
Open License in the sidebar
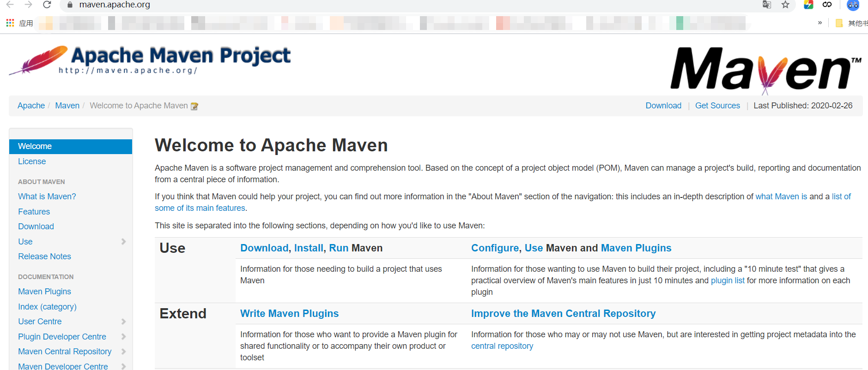tap(32, 161)
